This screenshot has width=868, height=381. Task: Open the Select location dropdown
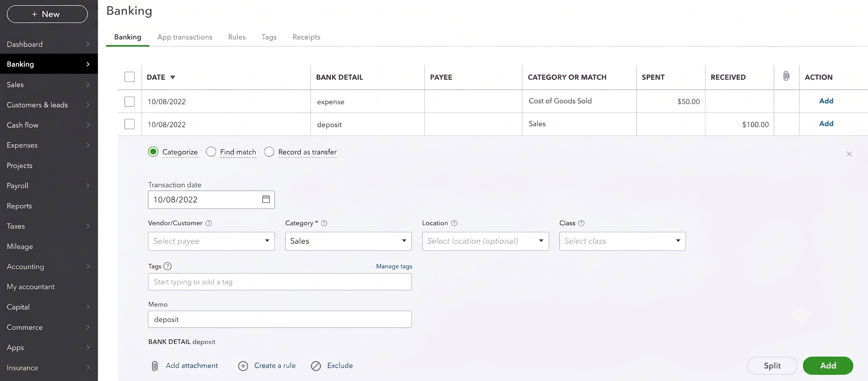point(485,241)
